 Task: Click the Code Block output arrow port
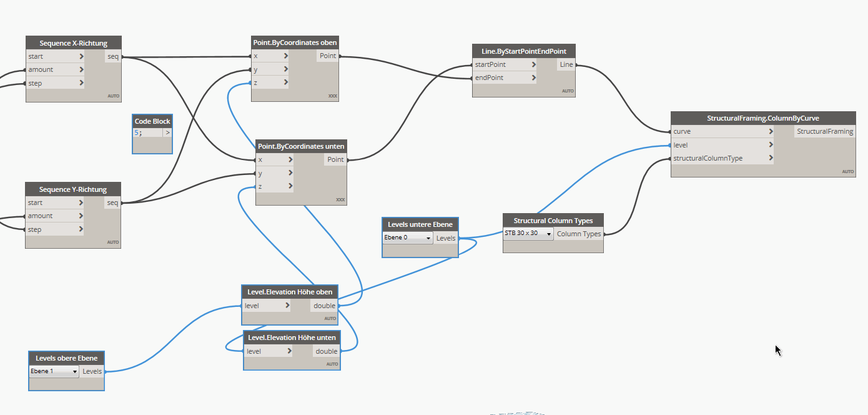pyautogui.click(x=167, y=133)
